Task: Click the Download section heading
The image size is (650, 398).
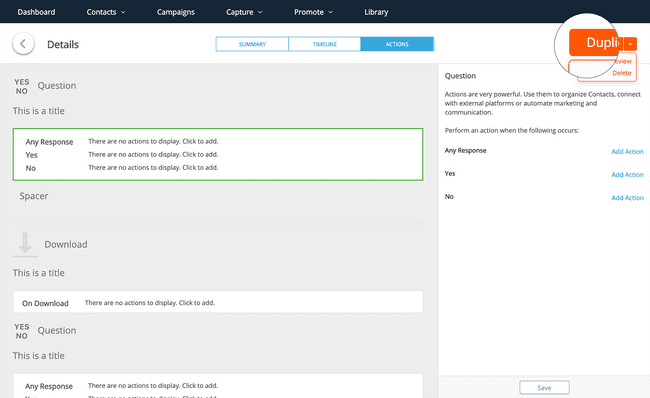Action: coord(65,244)
